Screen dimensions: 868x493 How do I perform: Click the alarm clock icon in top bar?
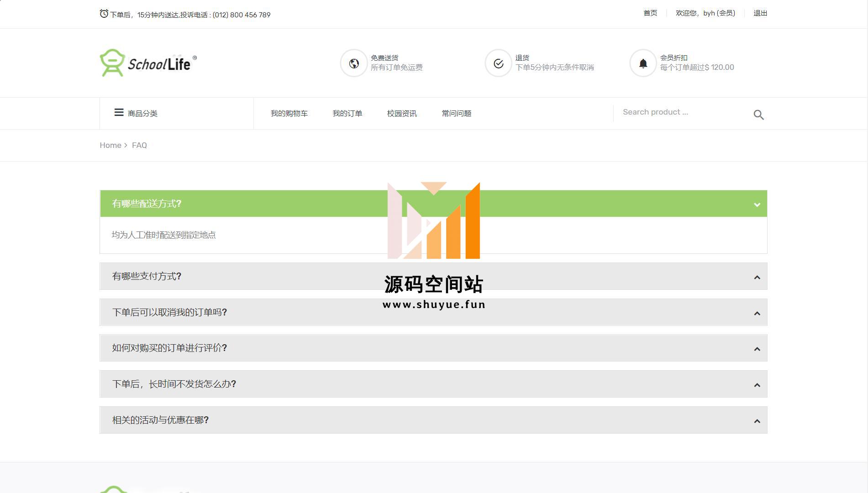(x=104, y=14)
